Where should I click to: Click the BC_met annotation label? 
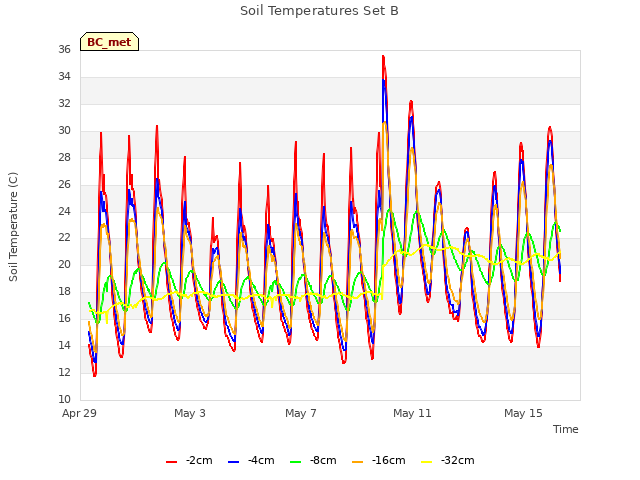(x=109, y=42)
